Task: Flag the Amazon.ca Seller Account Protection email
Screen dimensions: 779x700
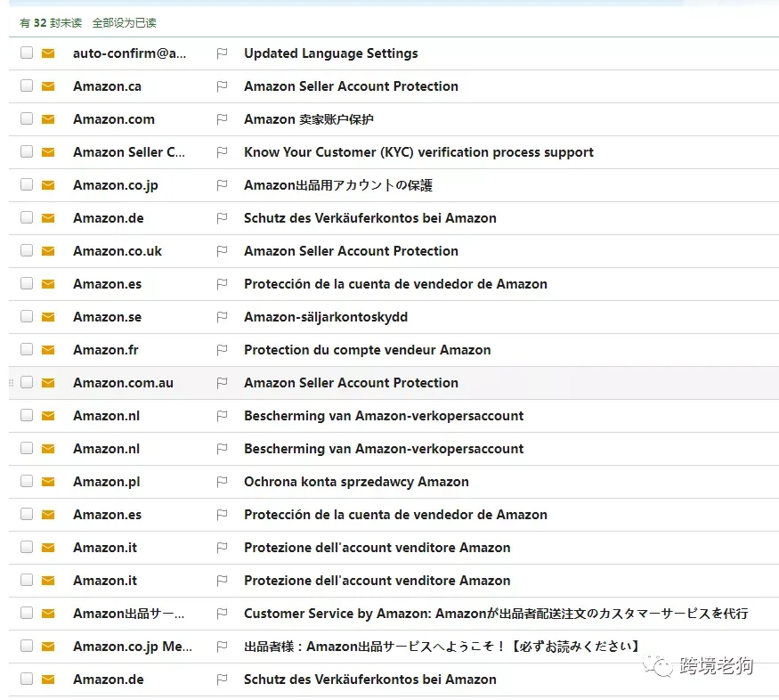Action: point(222,86)
